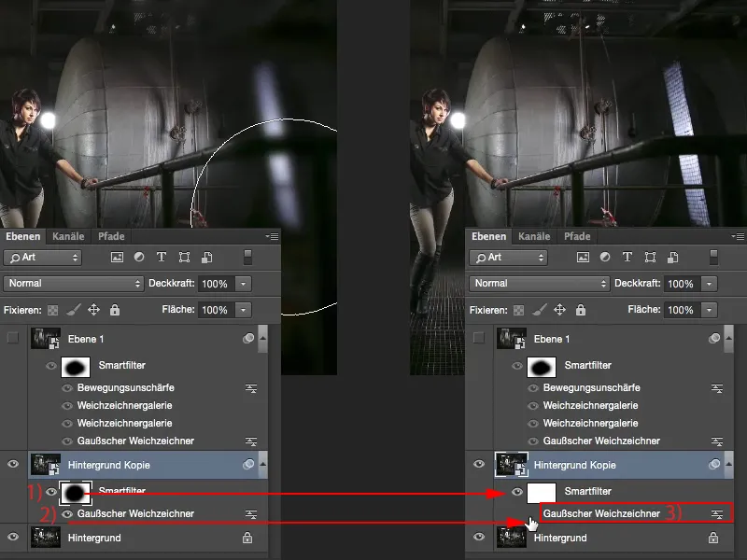Lock transparent pixels icon in right panel
The image size is (747, 560).
[519, 311]
